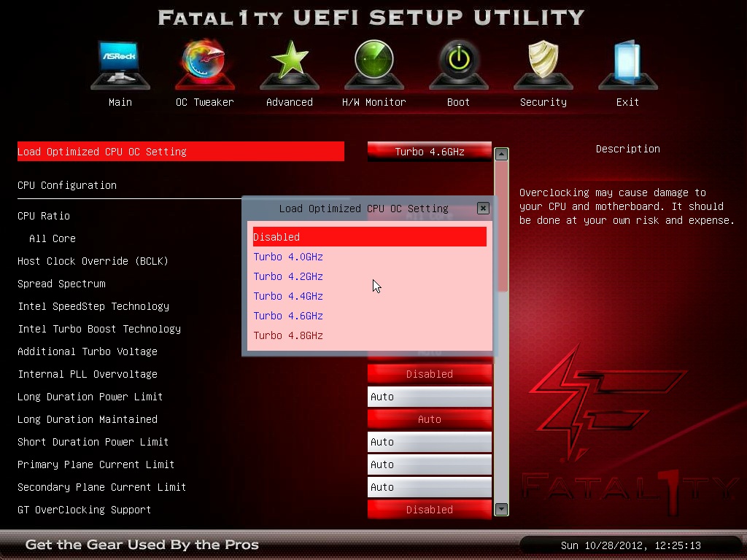Select Additional Turbo Voltage
This screenshot has width=747, height=560.
[x=88, y=351]
